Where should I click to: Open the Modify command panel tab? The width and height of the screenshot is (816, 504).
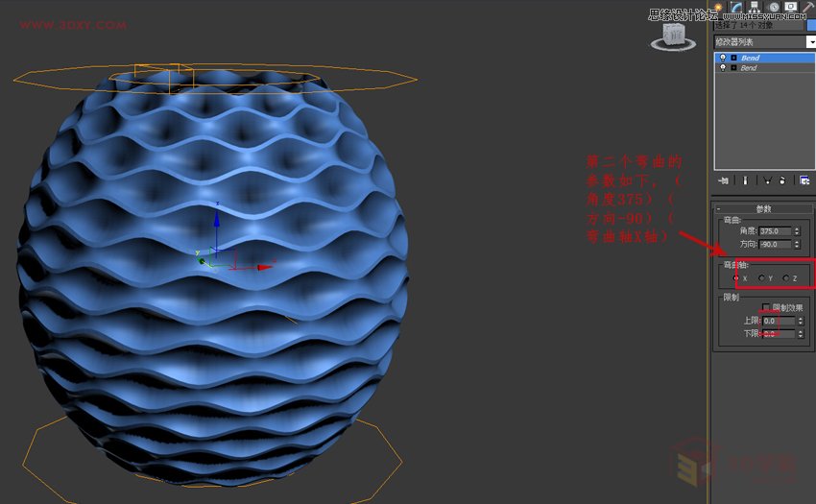(x=736, y=7)
